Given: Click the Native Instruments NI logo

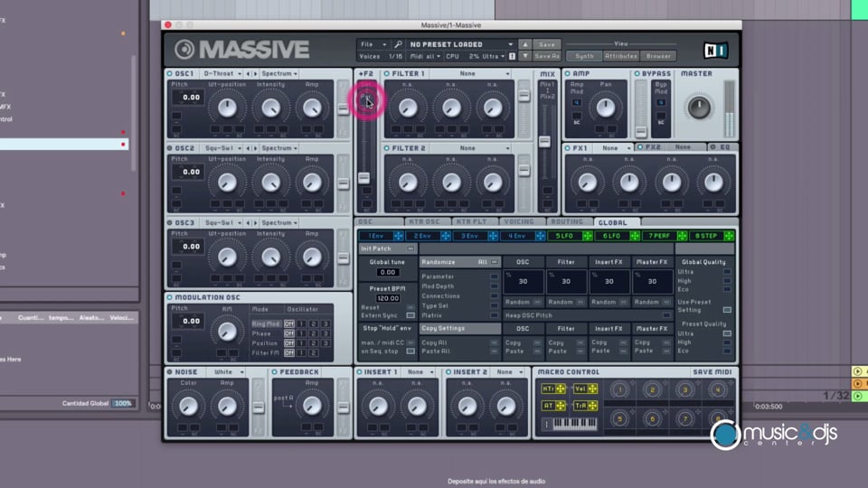Looking at the screenshot, I should [715, 51].
